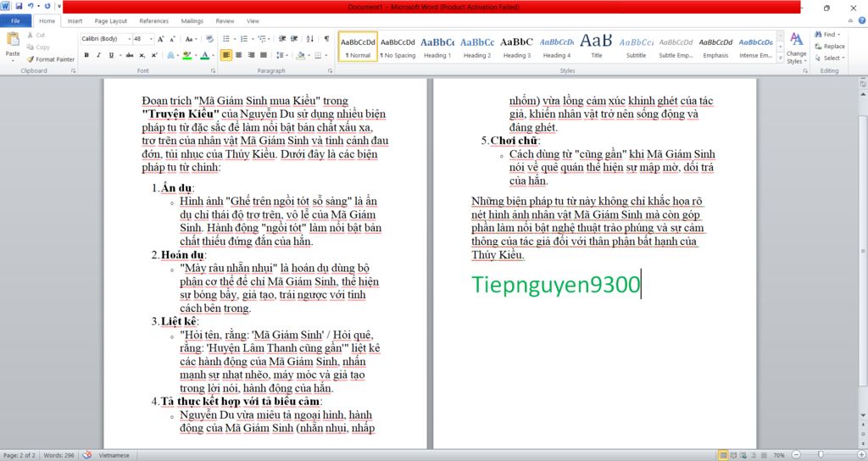Click the Replace tool in Editing group

(830, 47)
